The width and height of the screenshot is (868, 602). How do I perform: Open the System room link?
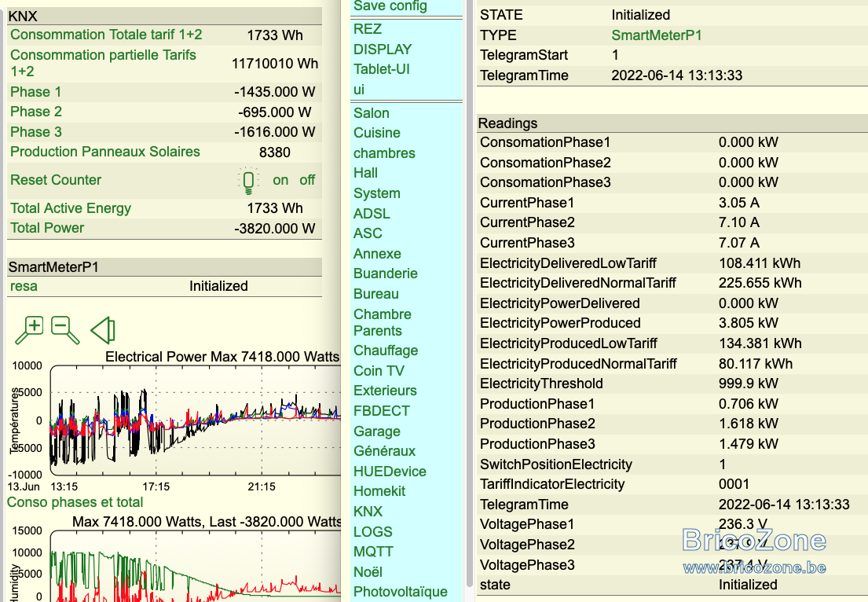(377, 193)
